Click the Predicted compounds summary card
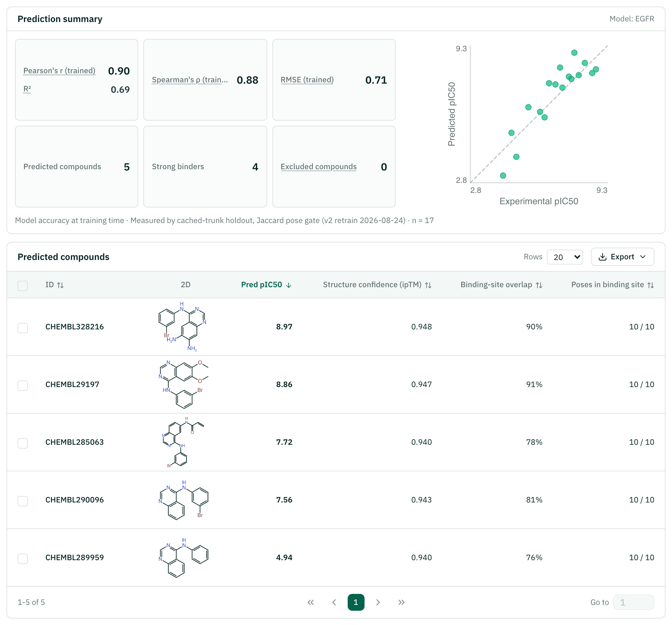The image size is (672, 625). [77, 167]
